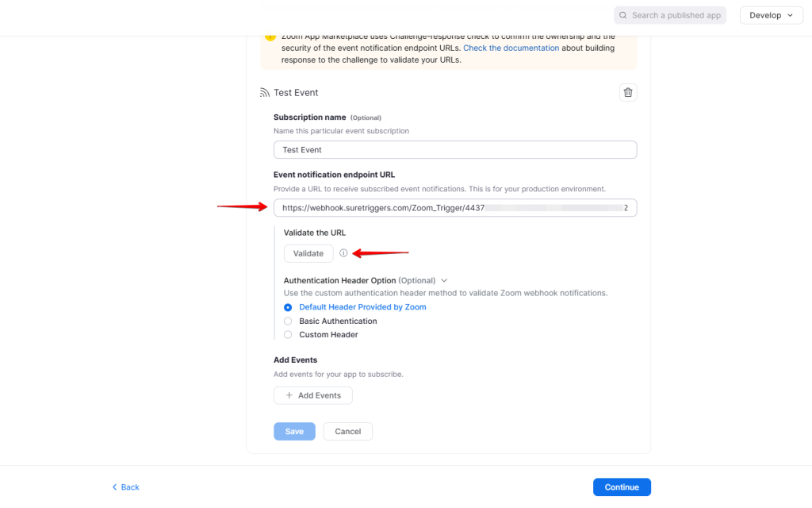Screen dimensions: 812x508
Task: Select the Custom Header radio option
Action: 288,335
